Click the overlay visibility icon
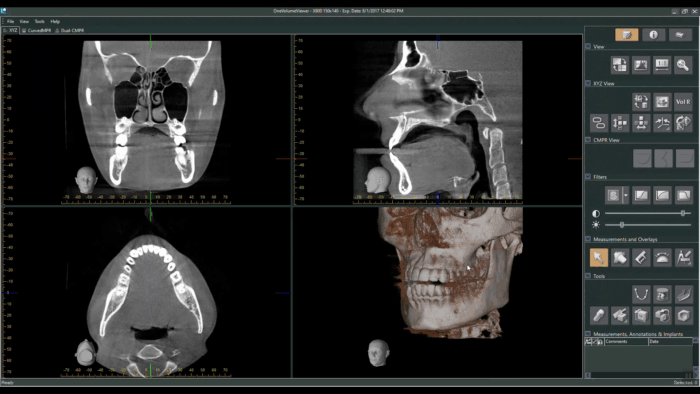This screenshot has height=394, width=700. pos(620,257)
